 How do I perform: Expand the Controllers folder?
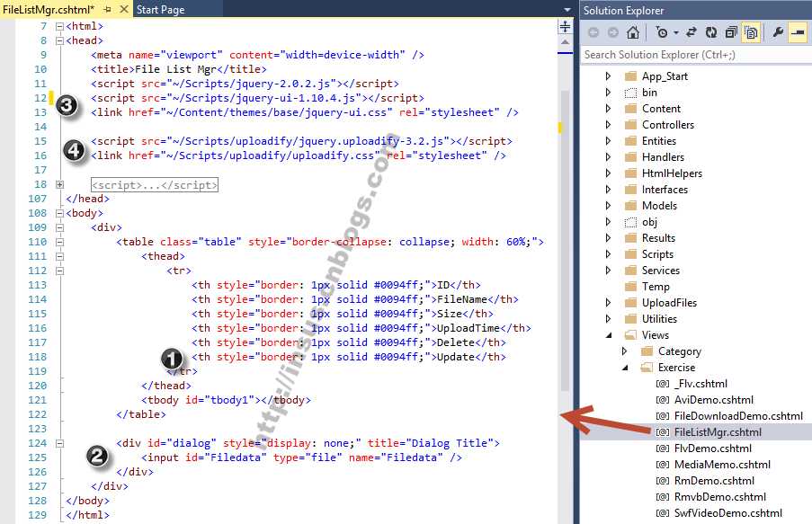(608, 125)
